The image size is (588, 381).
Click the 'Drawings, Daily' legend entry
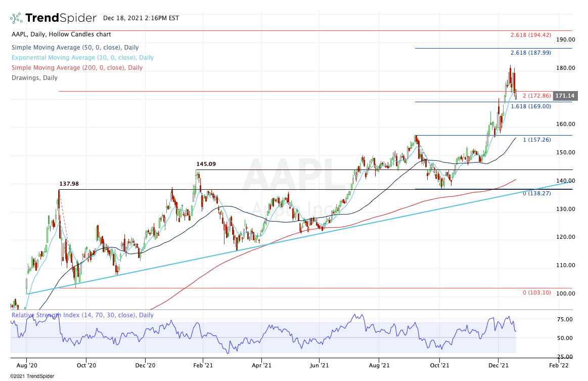(x=34, y=78)
